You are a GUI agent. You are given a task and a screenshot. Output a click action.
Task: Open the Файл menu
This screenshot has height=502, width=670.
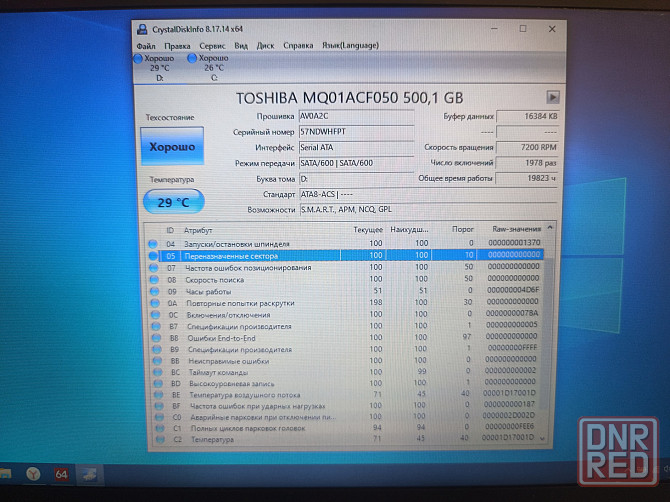click(x=146, y=46)
